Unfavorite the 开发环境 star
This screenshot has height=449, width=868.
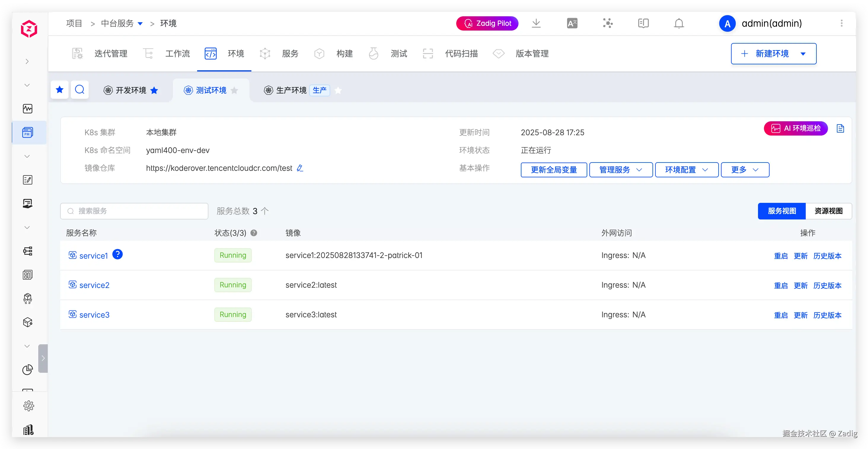point(154,90)
